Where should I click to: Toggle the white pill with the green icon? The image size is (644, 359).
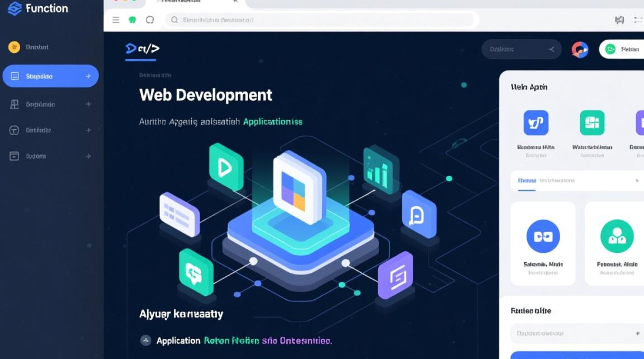tap(621, 49)
